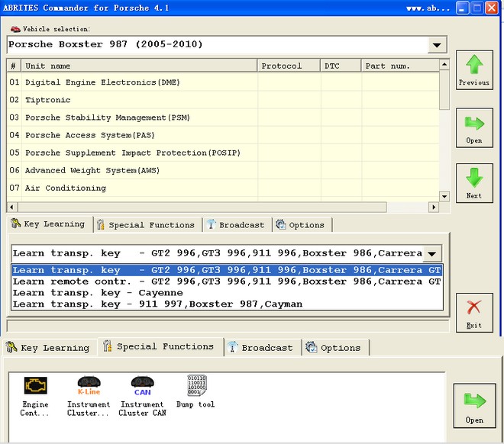The image size is (504, 444).
Task: Click the lower Open button near Dump tool
Action: pyautogui.click(x=473, y=407)
